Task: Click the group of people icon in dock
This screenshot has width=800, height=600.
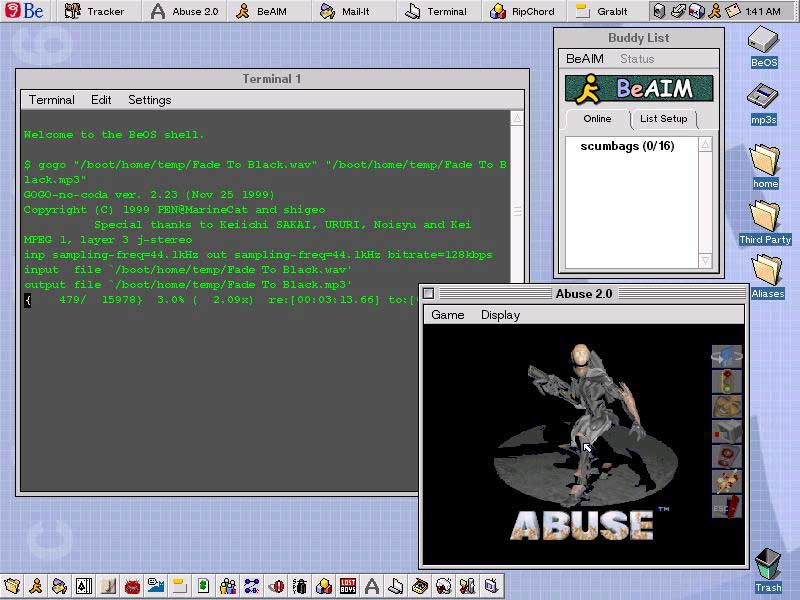Action: (228, 586)
